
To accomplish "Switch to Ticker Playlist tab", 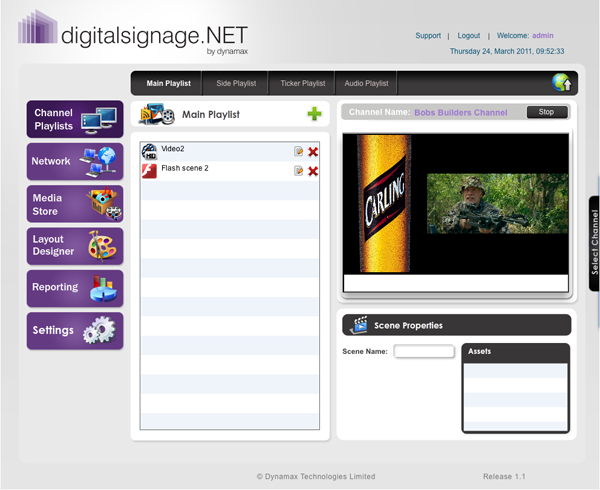I will tap(303, 83).
